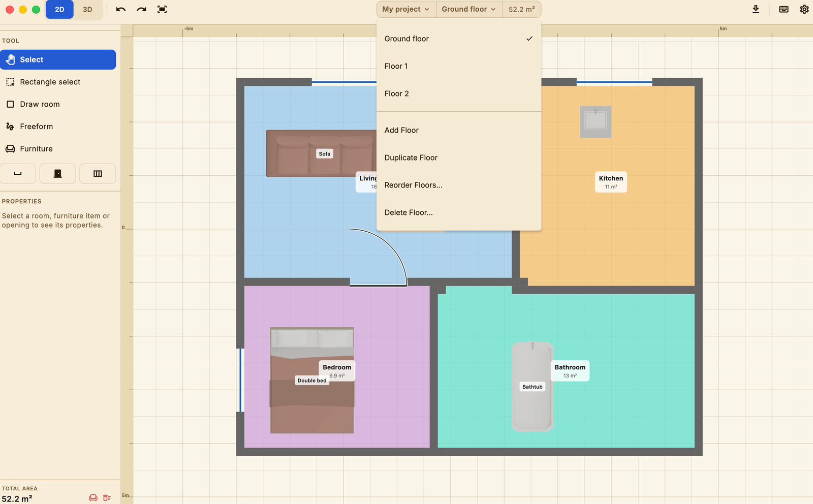Viewport: 813px width, 504px height.
Task: Select the living room door arc
Action: (x=379, y=257)
